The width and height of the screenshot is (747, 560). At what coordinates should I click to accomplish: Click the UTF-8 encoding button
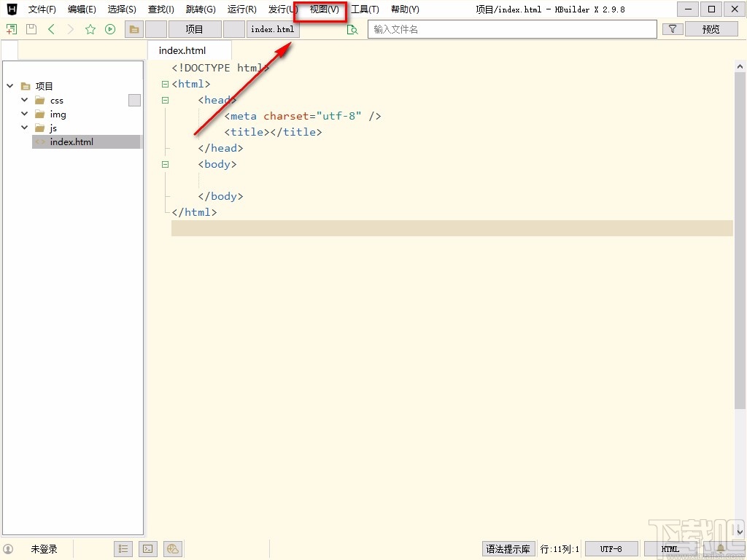[611, 549]
